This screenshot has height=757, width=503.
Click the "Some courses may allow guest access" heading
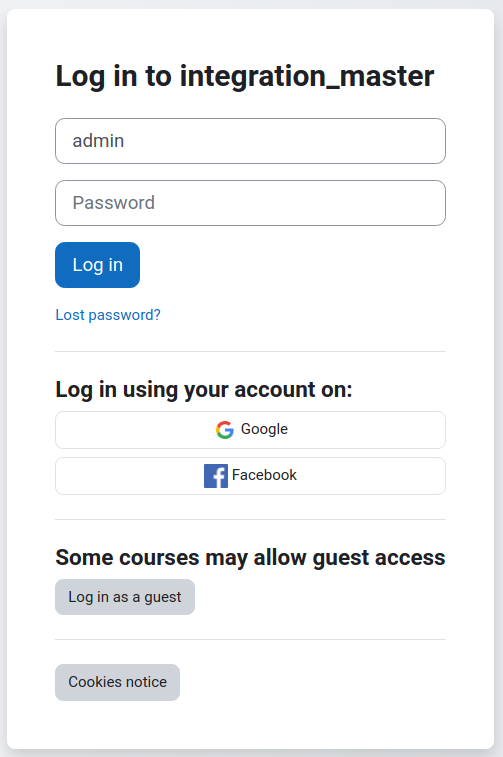pos(250,558)
